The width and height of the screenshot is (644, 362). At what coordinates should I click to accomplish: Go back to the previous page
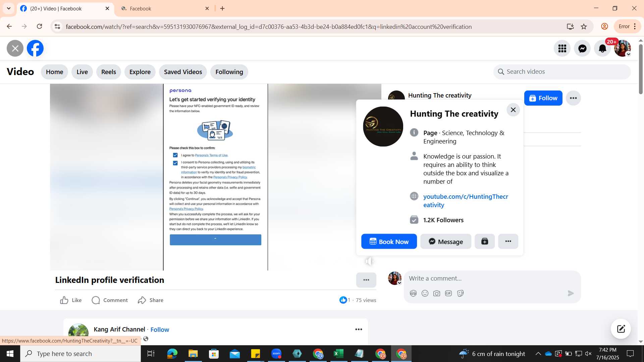point(9,26)
